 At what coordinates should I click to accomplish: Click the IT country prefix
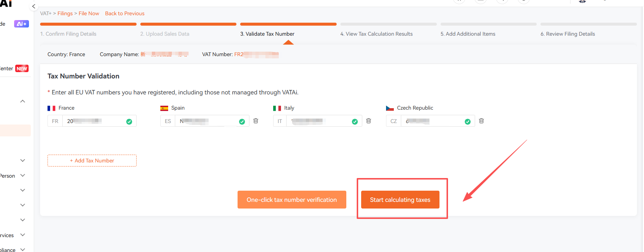point(280,121)
